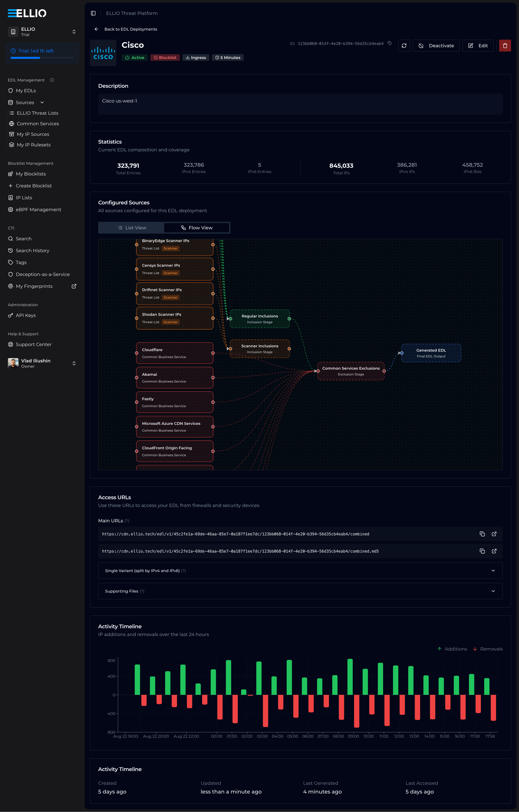Click the Description text field
The height and width of the screenshot is (812, 519).
(x=300, y=104)
